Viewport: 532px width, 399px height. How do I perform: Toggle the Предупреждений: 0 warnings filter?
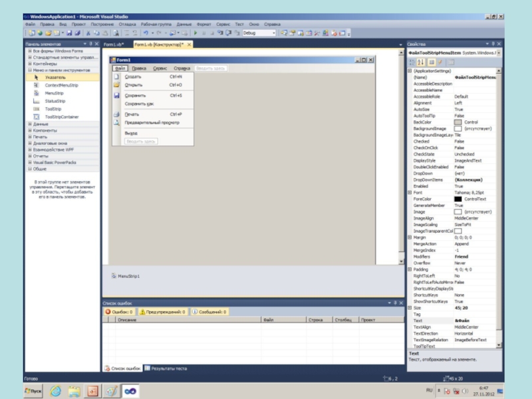(x=163, y=311)
